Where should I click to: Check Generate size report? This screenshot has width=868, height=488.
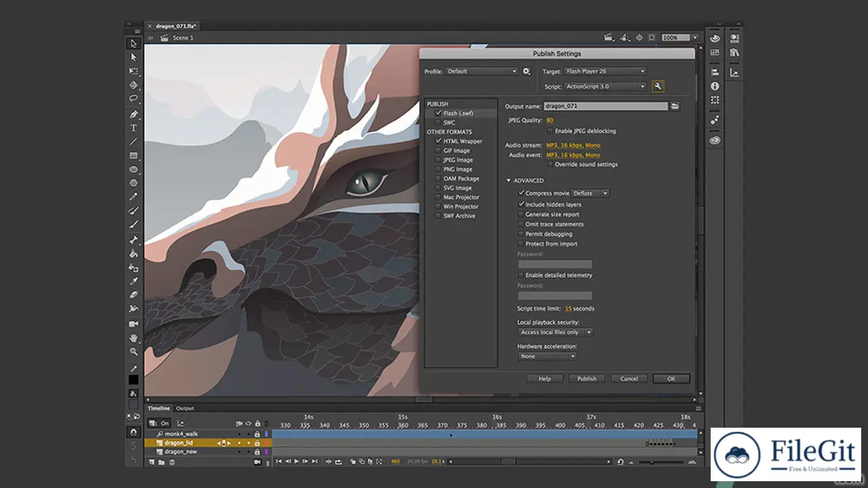(521, 214)
